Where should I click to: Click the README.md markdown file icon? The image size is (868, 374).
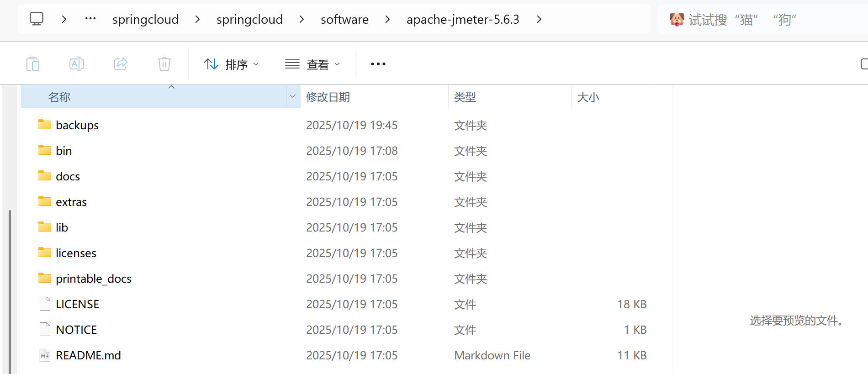pyautogui.click(x=45, y=355)
